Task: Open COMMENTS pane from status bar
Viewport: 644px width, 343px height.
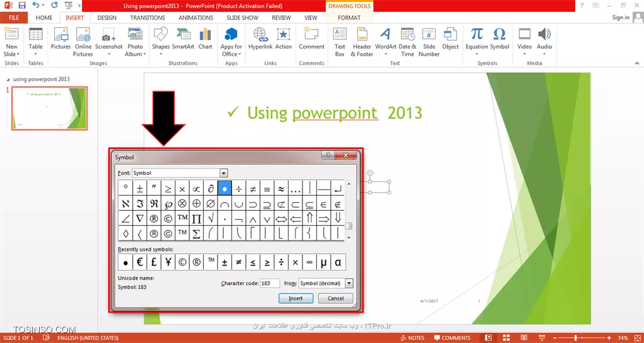Action: [x=452, y=338]
